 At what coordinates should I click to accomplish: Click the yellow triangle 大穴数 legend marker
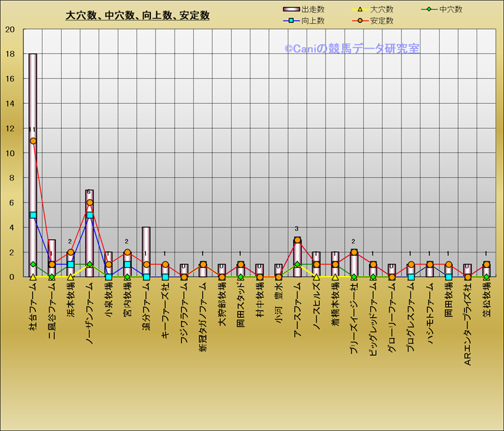coord(359,10)
